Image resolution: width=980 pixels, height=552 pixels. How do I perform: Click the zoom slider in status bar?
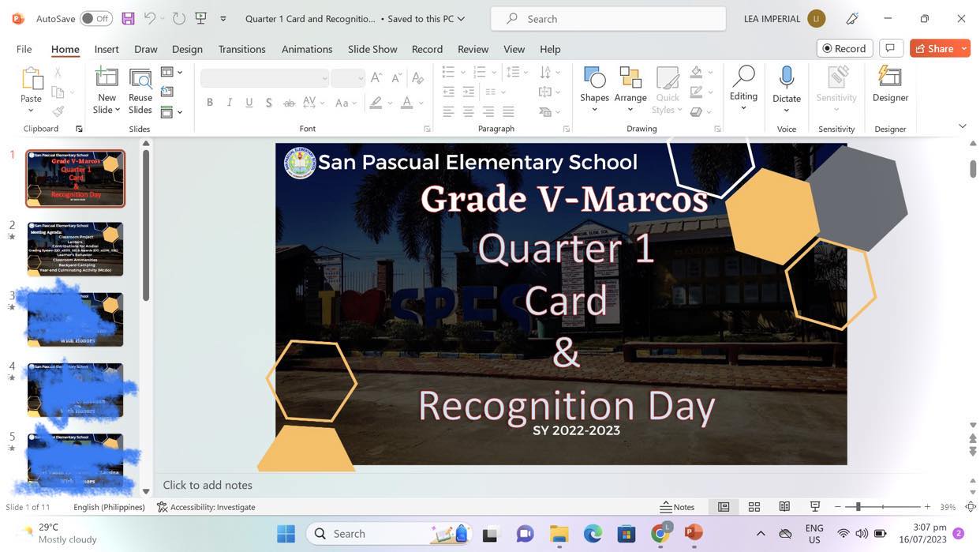[x=882, y=507]
